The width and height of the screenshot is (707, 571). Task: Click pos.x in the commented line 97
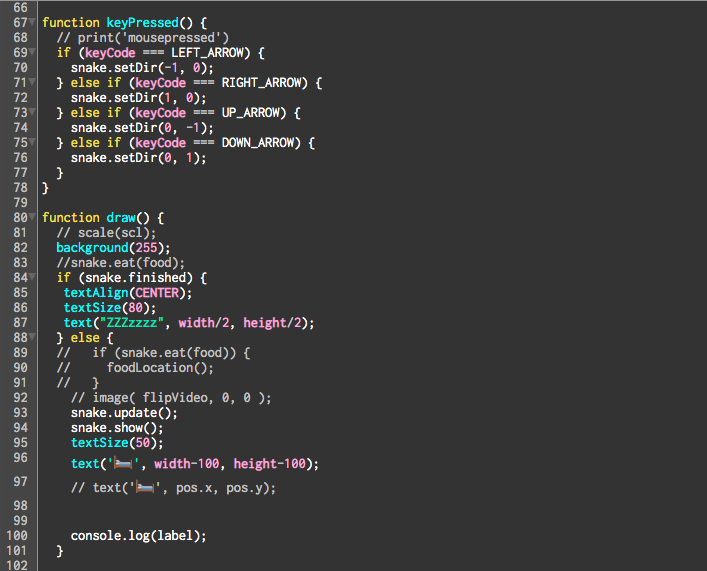click(194, 488)
